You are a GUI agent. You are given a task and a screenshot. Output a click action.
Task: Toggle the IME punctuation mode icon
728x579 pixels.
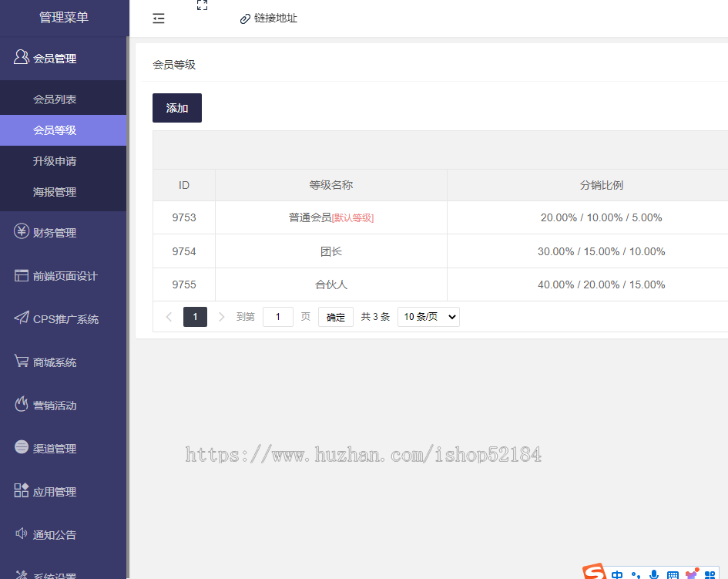636,576
